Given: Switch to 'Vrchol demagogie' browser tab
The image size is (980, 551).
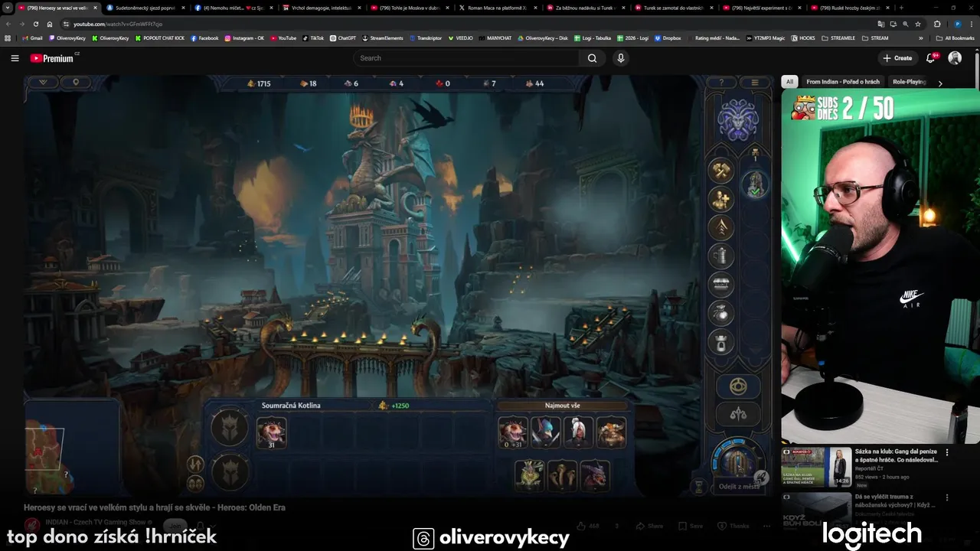Looking at the screenshot, I should 322,8.
